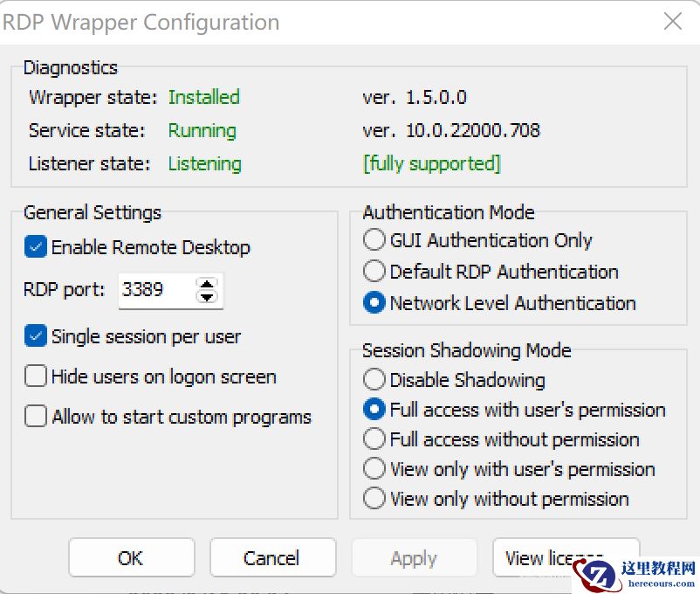Disable the Enable Remote Desktop checkbox
The image size is (700, 594).
pos(35,247)
